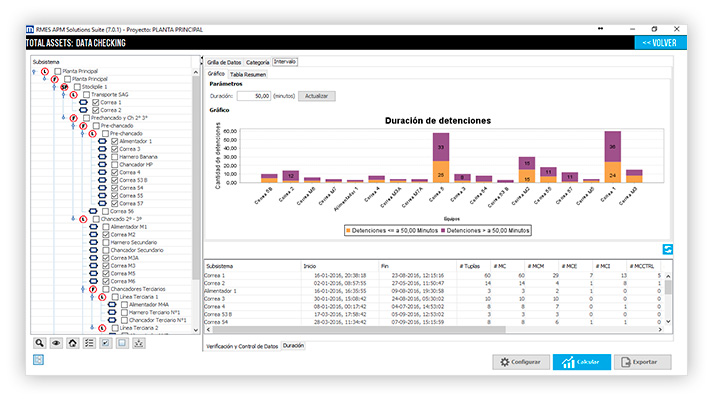716x399 pixels.
Task: Click the equipment icon beside Correa 2
Action: point(83,110)
